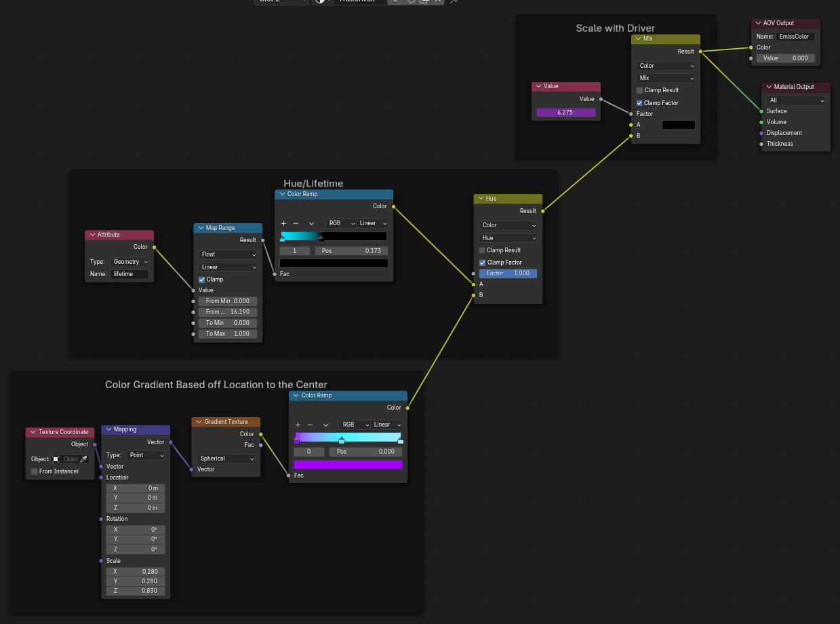
Task: Open the tools chevron menu of the Hue/Lifetime Color Ramp
Action: click(311, 223)
